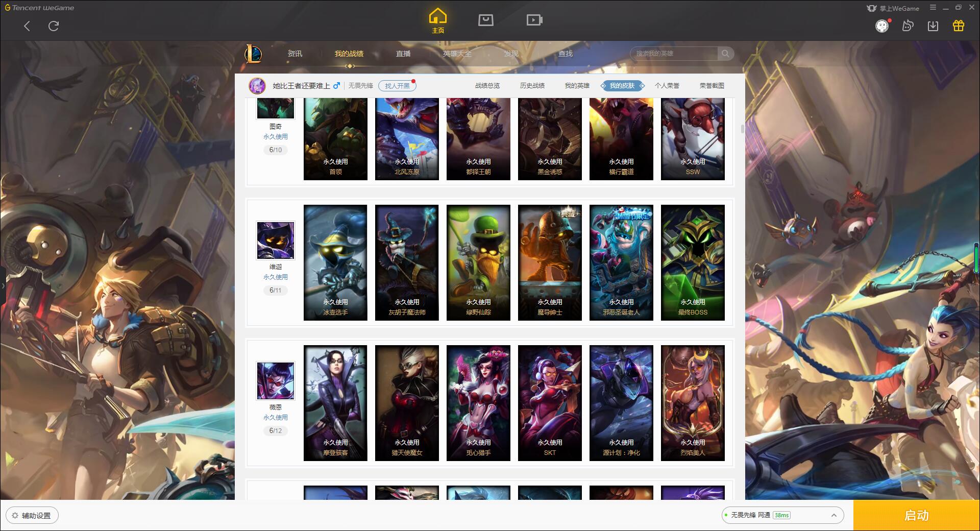Click the summoner profile avatar
This screenshot has height=531, width=980.
[x=257, y=86]
